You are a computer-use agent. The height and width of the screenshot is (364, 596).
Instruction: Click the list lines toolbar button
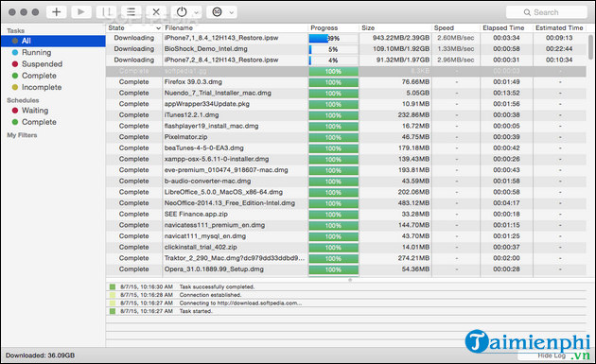131,11
